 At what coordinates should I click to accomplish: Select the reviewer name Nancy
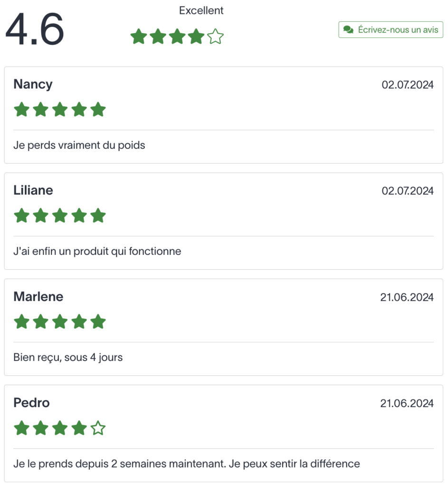pos(33,85)
